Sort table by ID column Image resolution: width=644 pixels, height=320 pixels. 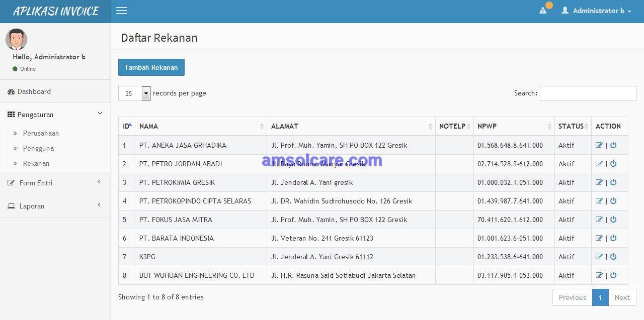click(127, 126)
